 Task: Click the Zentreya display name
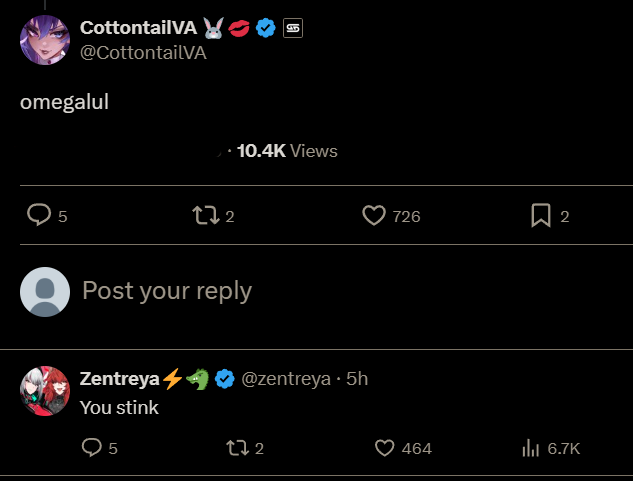coord(118,379)
